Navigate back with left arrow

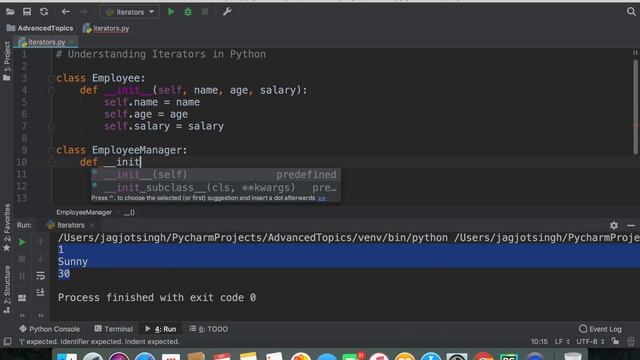[65, 12]
